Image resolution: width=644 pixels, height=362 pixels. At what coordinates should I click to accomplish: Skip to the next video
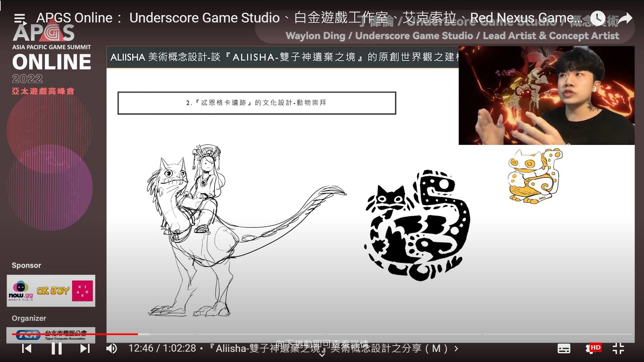click(x=85, y=349)
